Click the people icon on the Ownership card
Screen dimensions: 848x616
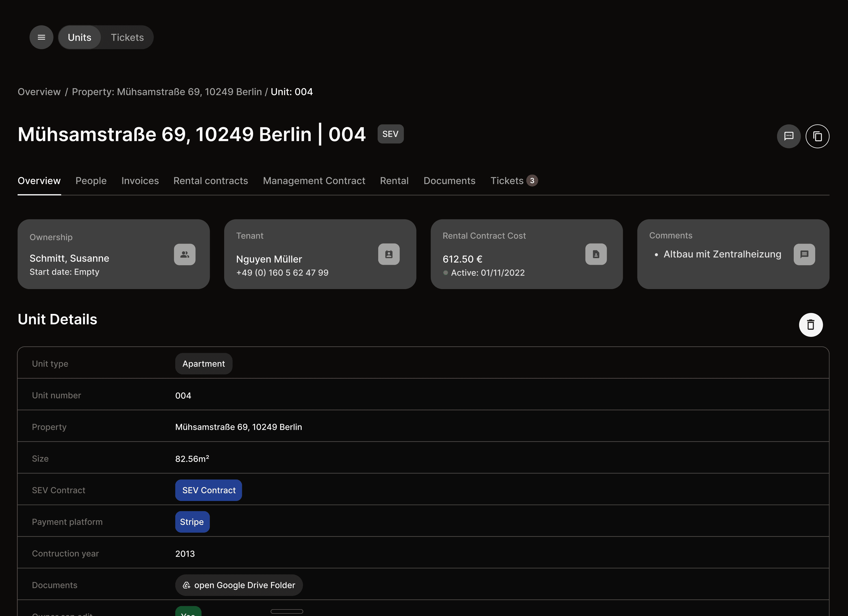(x=184, y=255)
